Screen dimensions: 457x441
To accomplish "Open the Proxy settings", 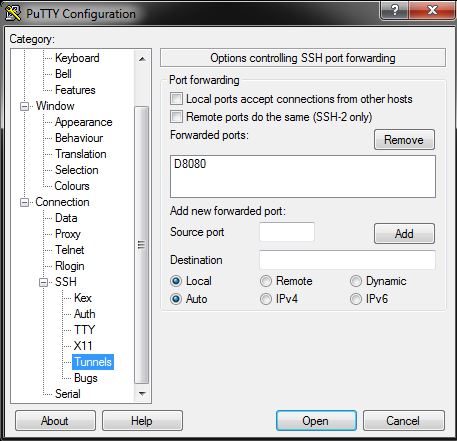I will click(x=68, y=234).
